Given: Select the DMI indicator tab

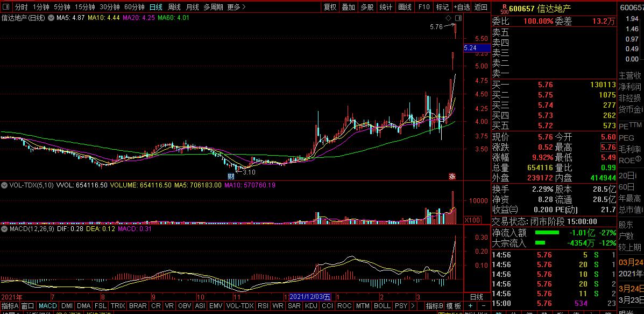Looking at the screenshot, I should tap(67, 306).
